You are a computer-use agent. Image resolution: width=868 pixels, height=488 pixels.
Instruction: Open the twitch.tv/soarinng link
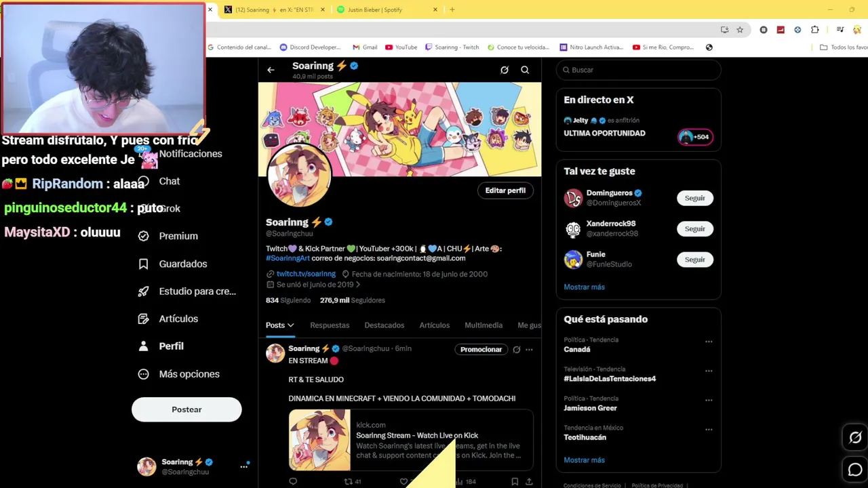click(x=306, y=274)
